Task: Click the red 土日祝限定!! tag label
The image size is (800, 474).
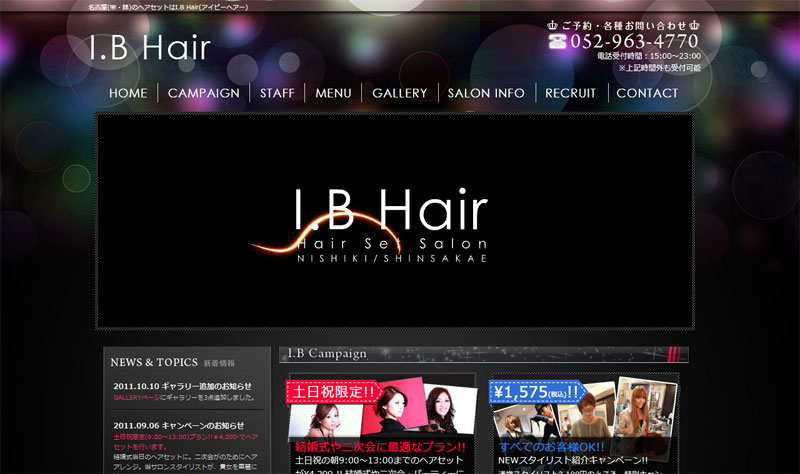Action: coord(334,392)
